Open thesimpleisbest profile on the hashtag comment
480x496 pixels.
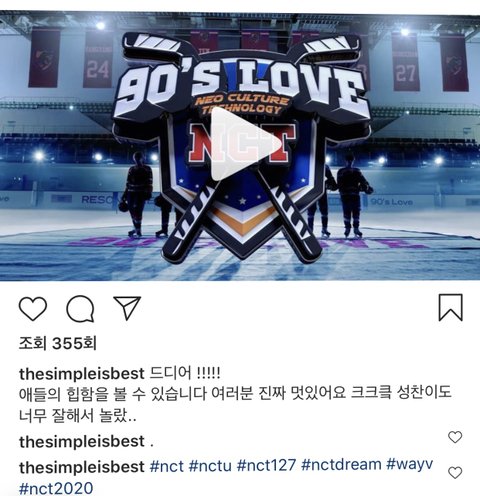(82, 467)
